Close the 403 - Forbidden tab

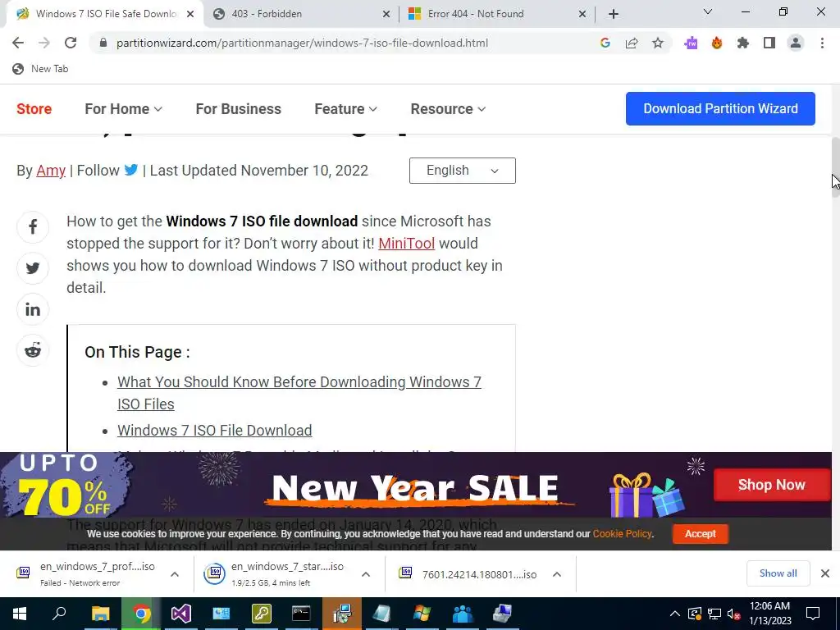pos(386,14)
